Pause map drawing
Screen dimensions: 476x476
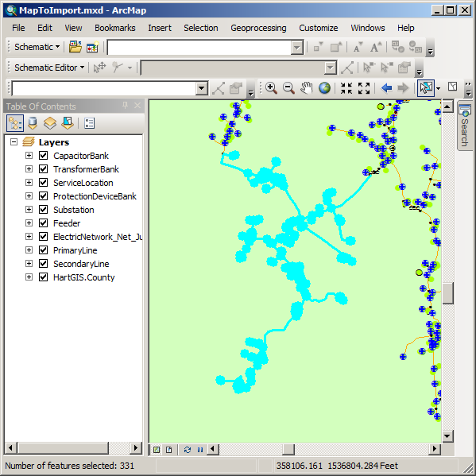pos(200,450)
